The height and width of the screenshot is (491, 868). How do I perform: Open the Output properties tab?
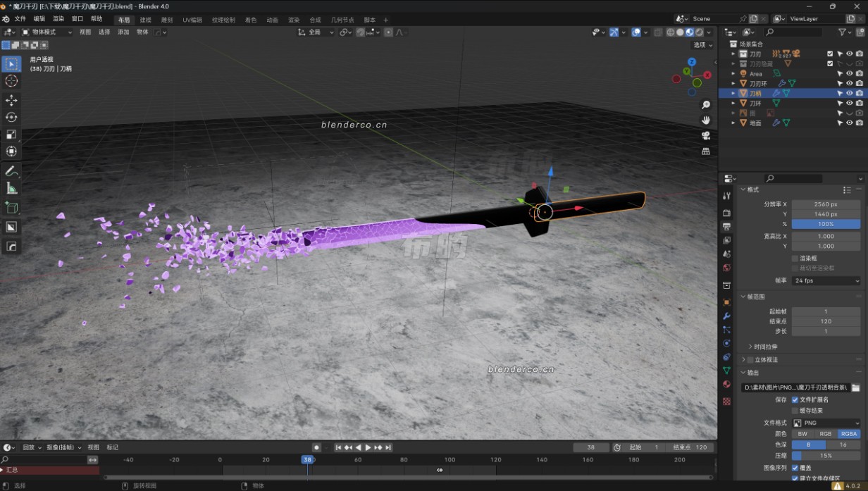[x=726, y=227]
